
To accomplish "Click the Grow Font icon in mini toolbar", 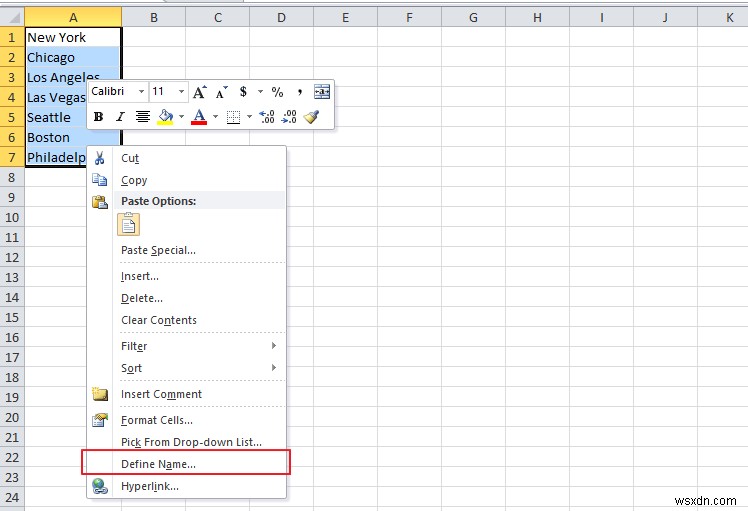I will 199,92.
